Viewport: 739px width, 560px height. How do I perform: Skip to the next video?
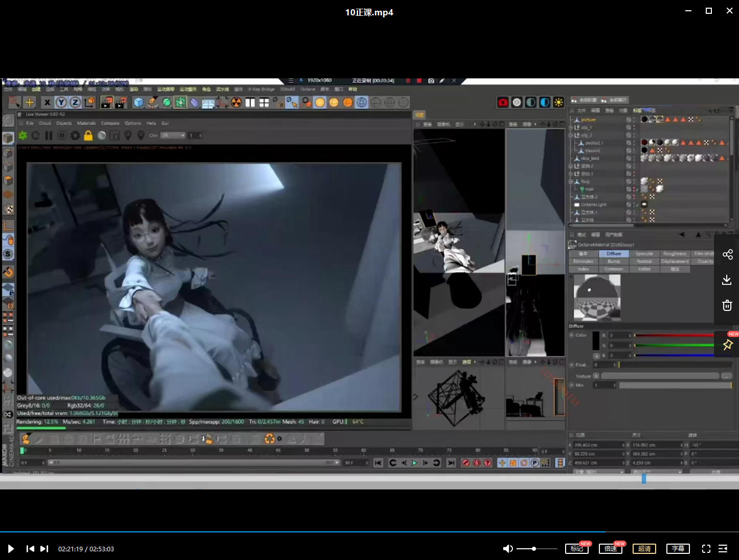[x=44, y=549]
